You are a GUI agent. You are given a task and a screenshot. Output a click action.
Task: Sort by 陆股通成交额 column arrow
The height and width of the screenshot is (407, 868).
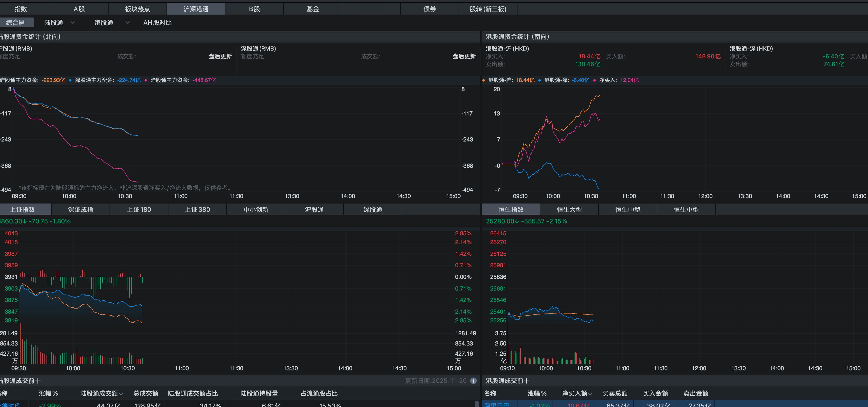tap(121, 394)
